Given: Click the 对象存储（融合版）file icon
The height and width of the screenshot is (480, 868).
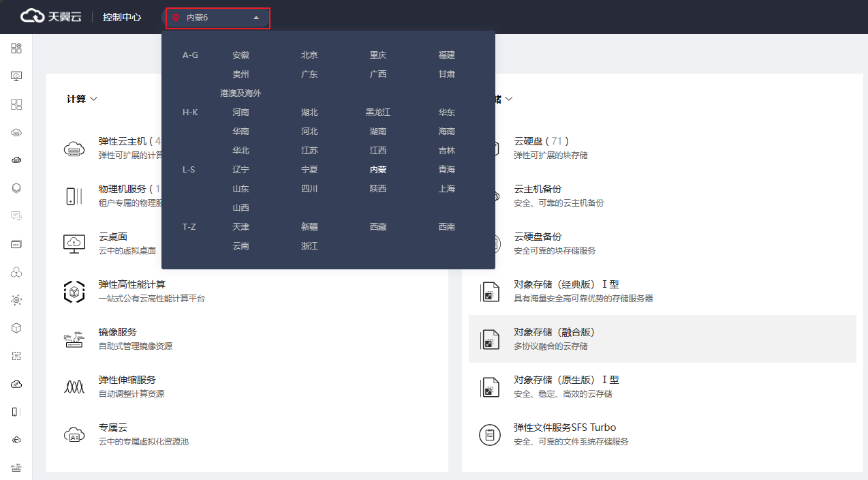Looking at the screenshot, I should (x=489, y=339).
